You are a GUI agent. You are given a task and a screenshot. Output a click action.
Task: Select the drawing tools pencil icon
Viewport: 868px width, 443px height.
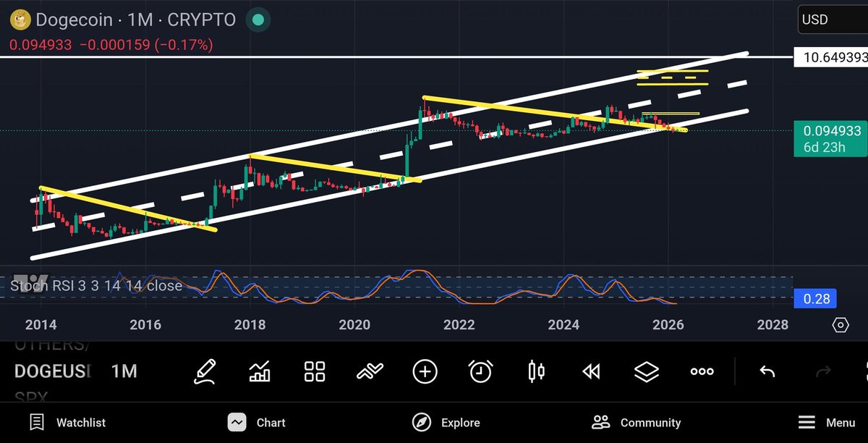205,371
